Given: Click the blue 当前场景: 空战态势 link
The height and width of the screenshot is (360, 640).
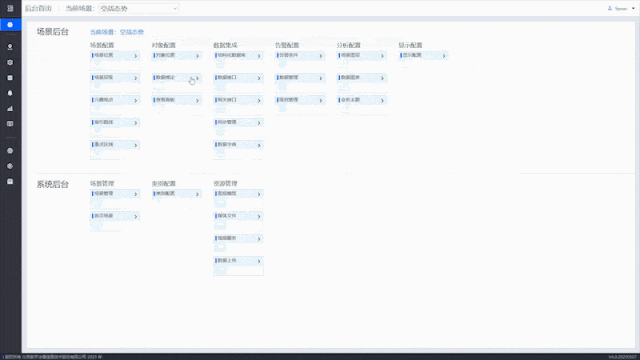Looking at the screenshot, I should click(x=117, y=32).
